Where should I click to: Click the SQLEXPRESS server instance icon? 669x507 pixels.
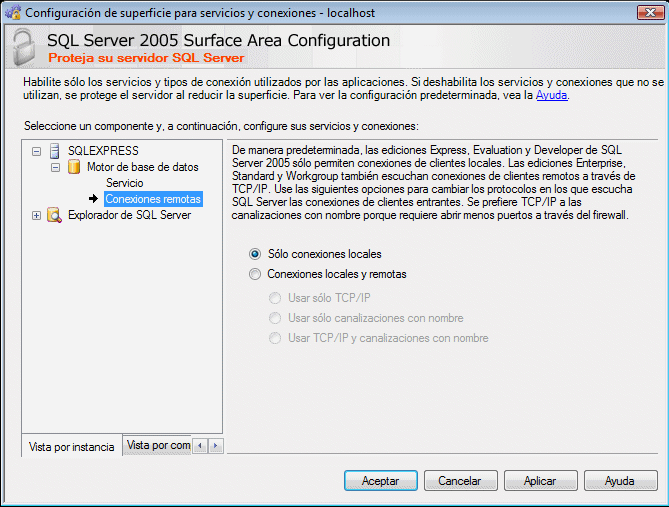tap(54, 151)
